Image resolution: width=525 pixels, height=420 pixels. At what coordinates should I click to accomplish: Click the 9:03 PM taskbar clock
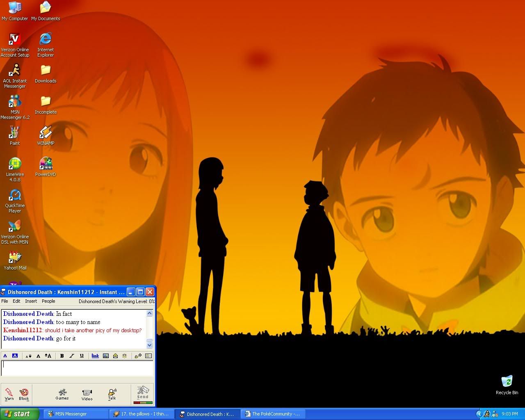point(510,414)
